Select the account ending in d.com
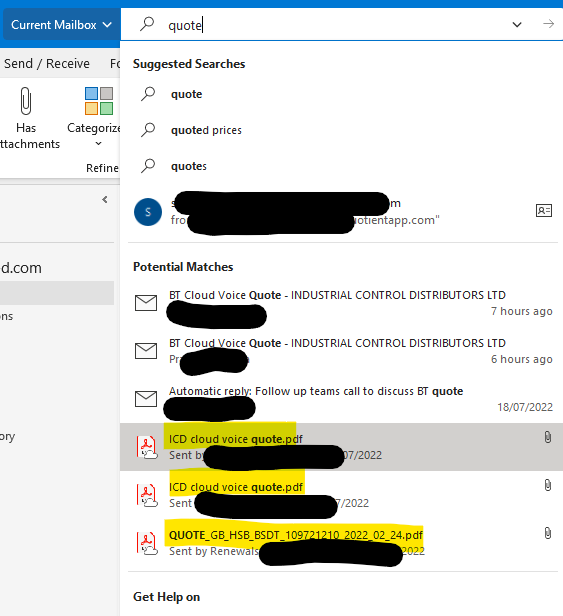The width and height of the screenshot is (563, 616). point(21,268)
